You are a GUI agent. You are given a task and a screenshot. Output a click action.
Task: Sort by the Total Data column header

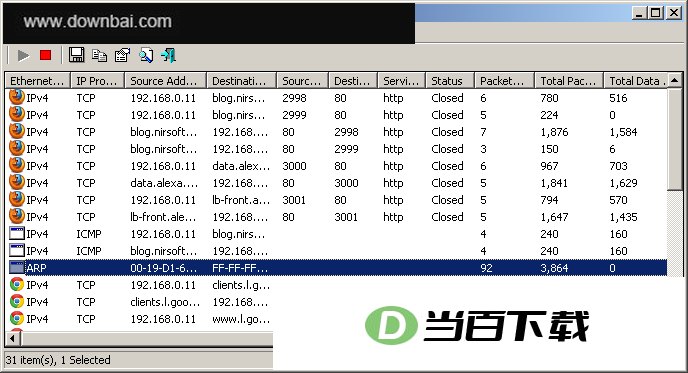click(635, 81)
